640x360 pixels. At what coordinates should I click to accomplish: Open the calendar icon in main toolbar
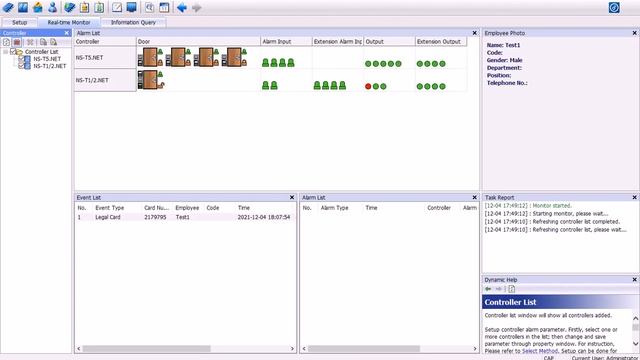coord(164,7)
